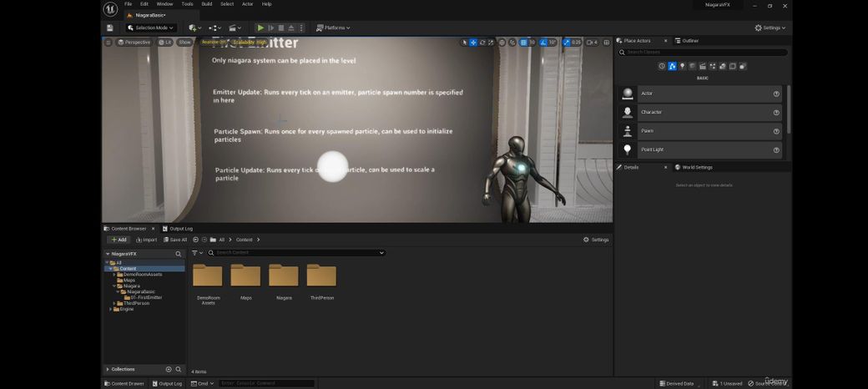This screenshot has height=389, width=868.
Task: Click the Save icon in the main toolbar
Action: click(x=109, y=28)
